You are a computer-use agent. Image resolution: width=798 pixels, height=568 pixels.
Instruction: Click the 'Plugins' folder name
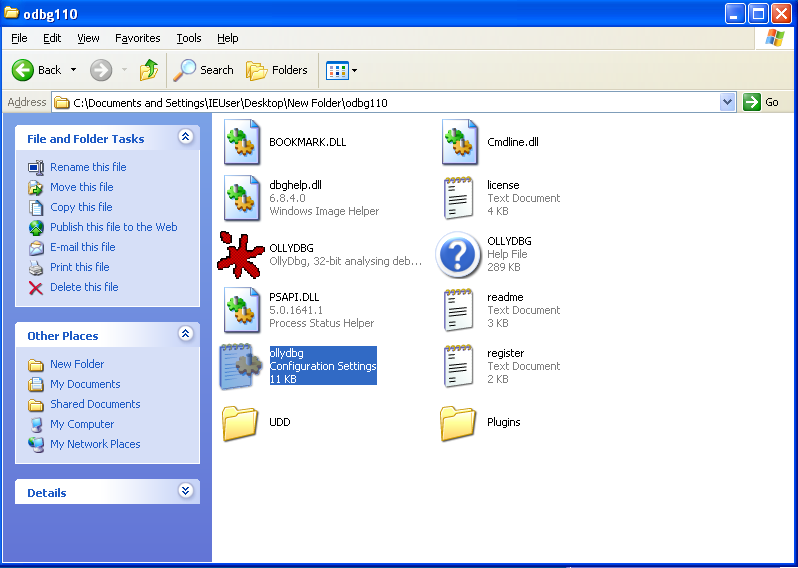pos(503,422)
